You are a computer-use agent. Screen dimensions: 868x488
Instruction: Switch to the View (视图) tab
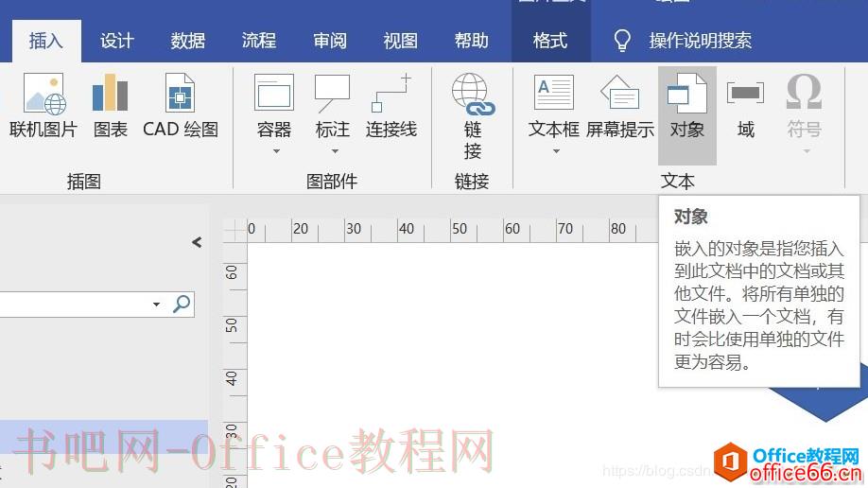[x=400, y=41]
